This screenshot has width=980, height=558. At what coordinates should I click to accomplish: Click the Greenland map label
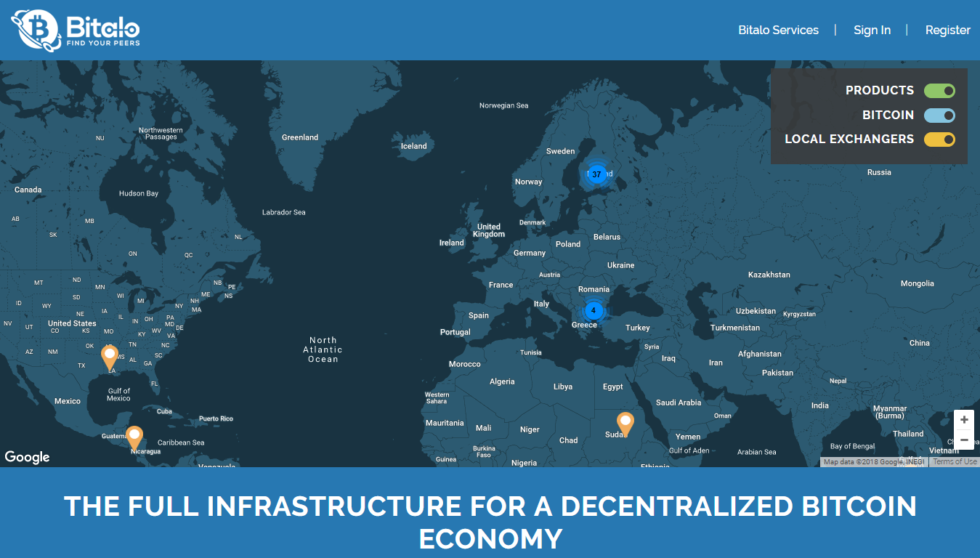[x=300, y=137]
